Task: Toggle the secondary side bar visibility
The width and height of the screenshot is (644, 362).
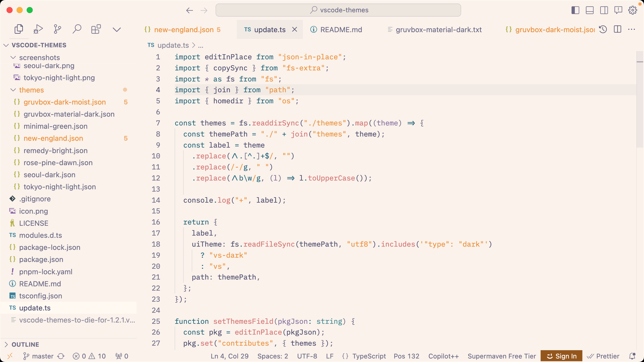Action: pyautogui.click(x=604, y=10)
